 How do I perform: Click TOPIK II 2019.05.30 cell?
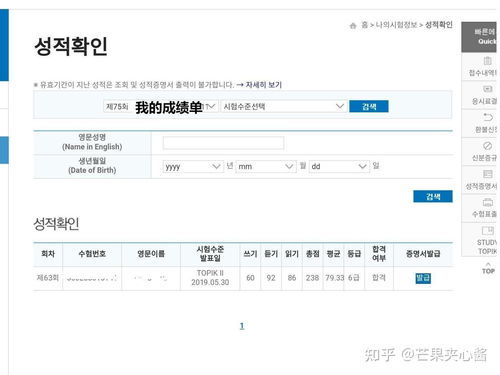tap(210, 278)
